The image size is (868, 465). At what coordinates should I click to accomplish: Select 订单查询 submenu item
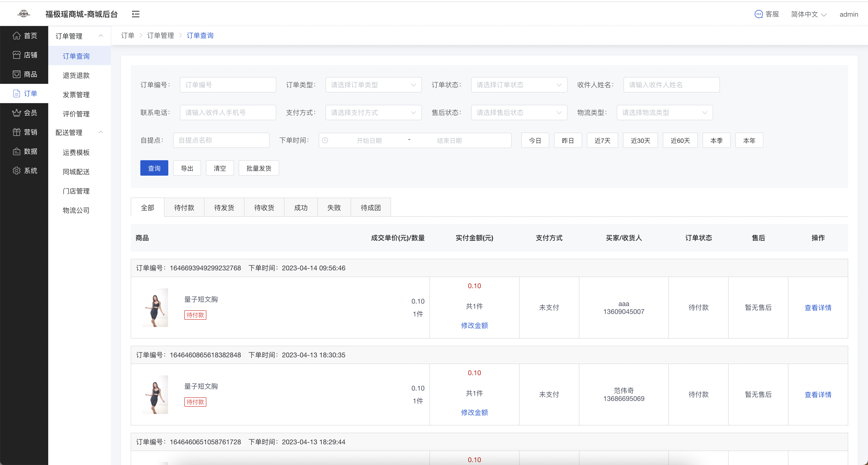point(80,56)
